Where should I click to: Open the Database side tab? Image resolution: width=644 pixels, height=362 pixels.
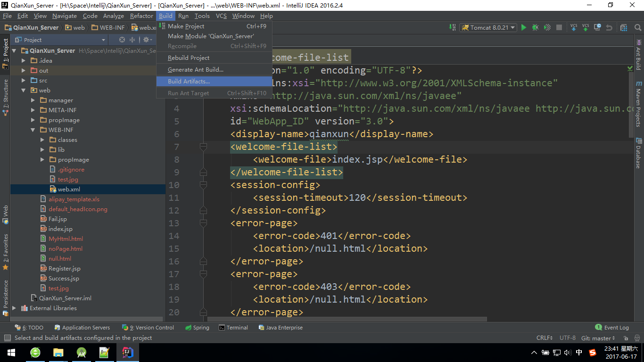(x=639, y=153)
